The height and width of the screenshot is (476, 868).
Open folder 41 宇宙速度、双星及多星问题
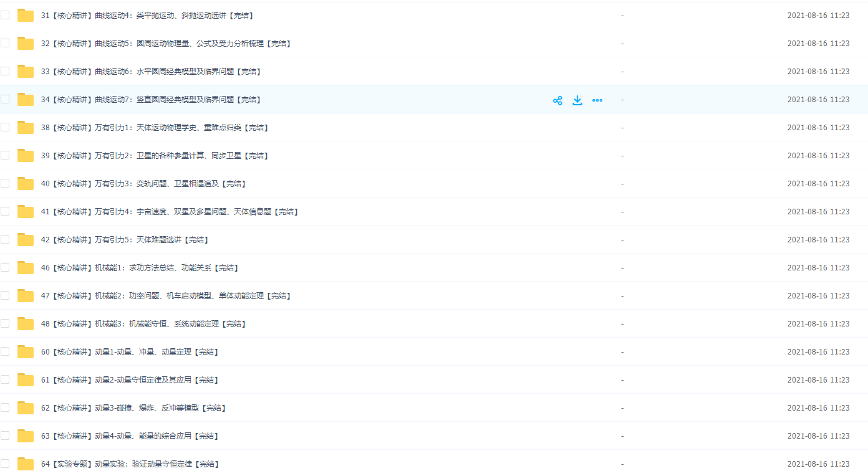coord(170,212)
